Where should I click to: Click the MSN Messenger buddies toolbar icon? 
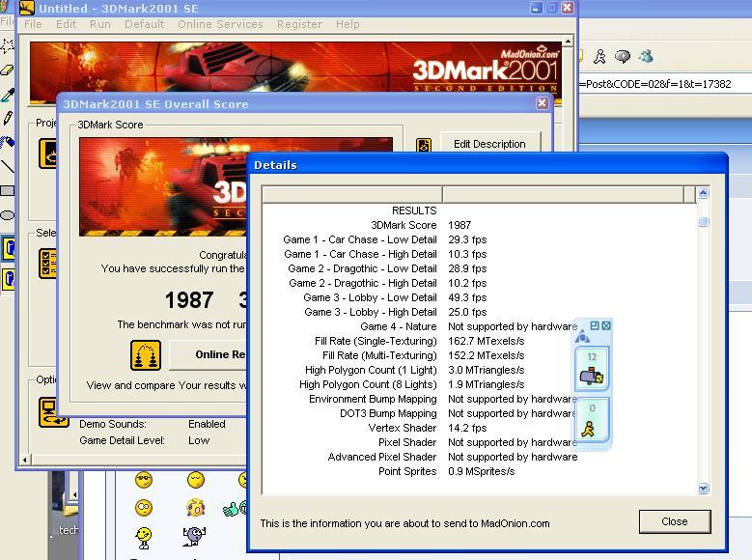(x=646, y=57)
